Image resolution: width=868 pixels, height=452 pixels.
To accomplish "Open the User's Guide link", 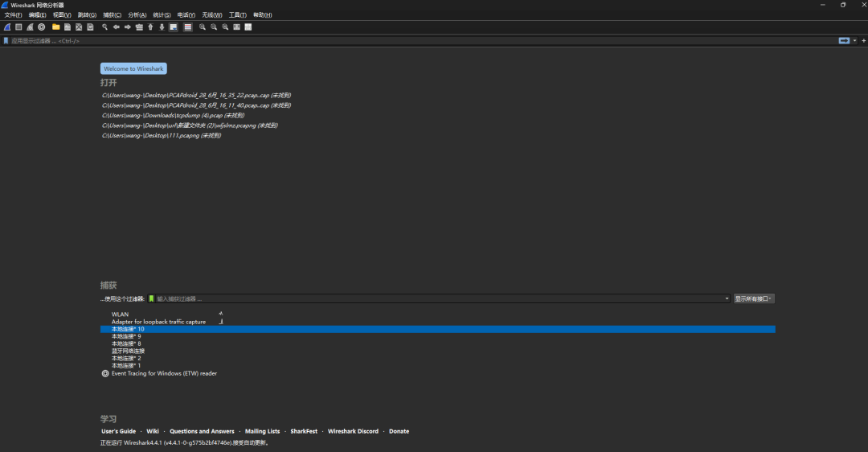I will [118, 431].
